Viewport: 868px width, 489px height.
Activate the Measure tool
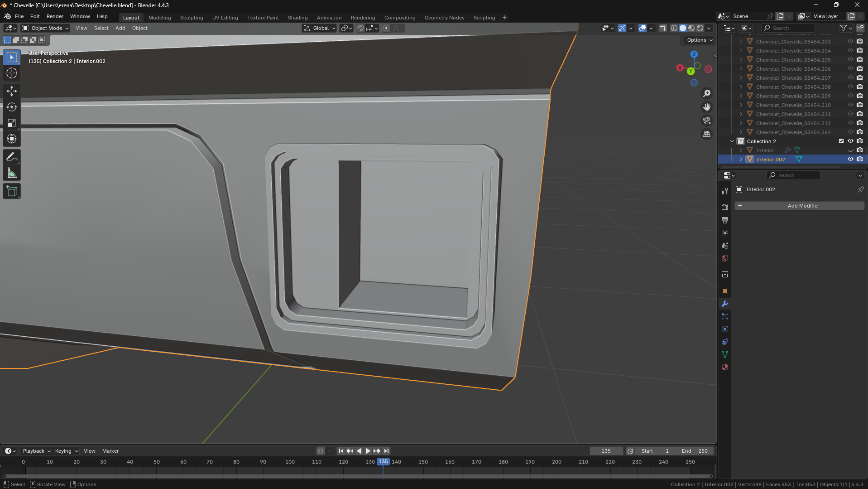(x=12, y=173)
